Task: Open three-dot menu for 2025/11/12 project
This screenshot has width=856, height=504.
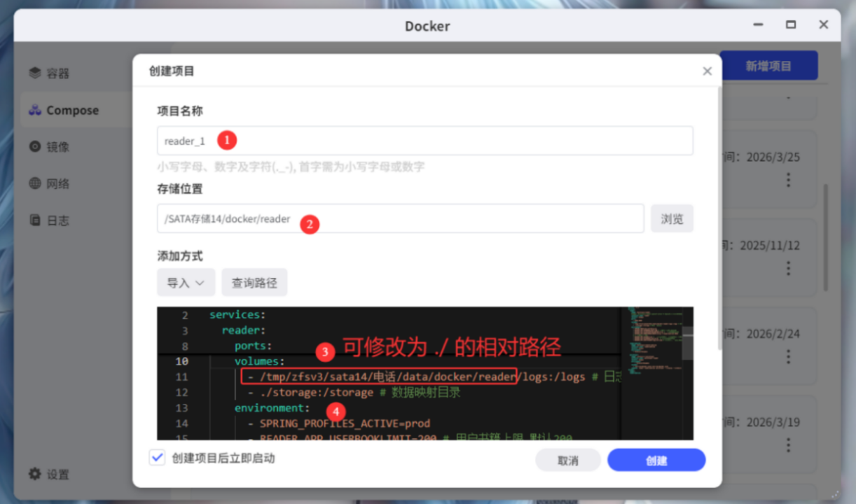Action: pyautogui.click(x=788, y=268)
